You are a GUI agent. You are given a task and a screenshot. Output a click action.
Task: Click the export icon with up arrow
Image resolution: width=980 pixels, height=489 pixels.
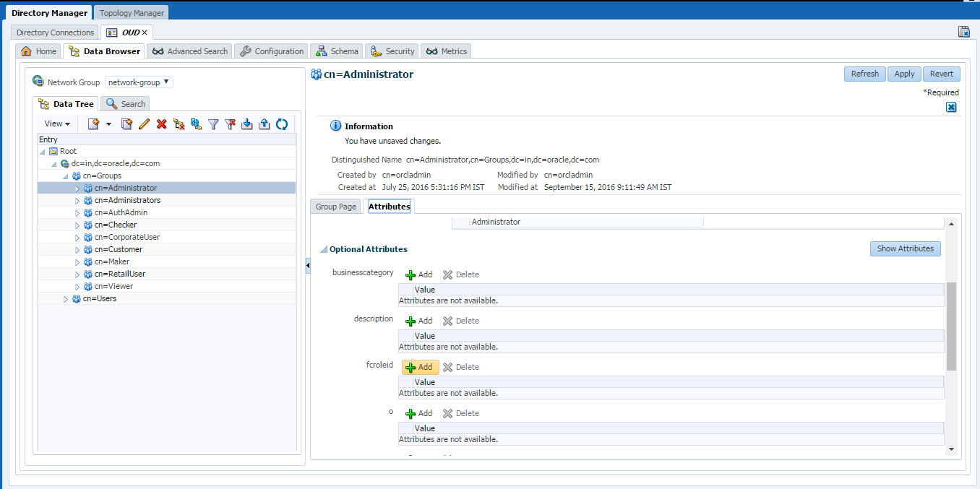point(265,124)
